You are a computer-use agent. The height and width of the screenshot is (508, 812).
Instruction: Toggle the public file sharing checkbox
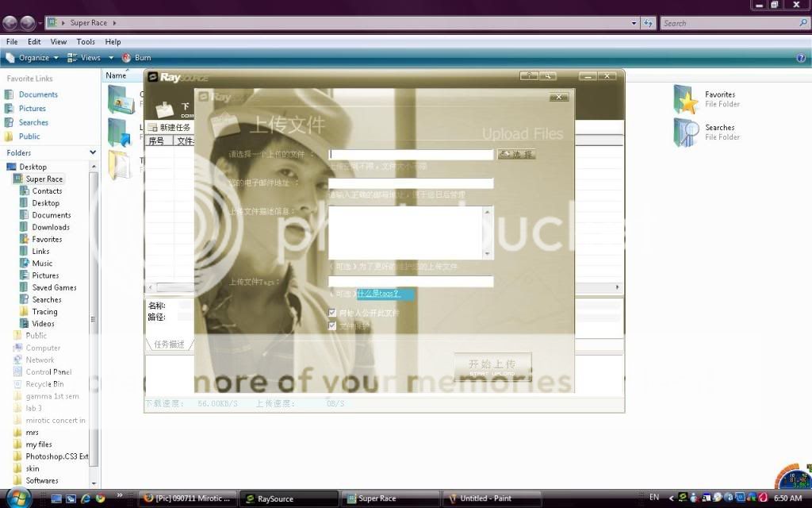click(333, 313)
